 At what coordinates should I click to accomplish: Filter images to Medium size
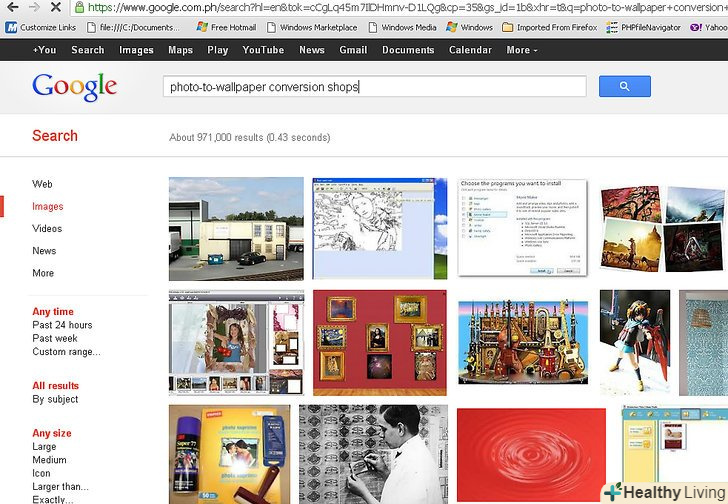pyautogui.click(x=49, y=460)
